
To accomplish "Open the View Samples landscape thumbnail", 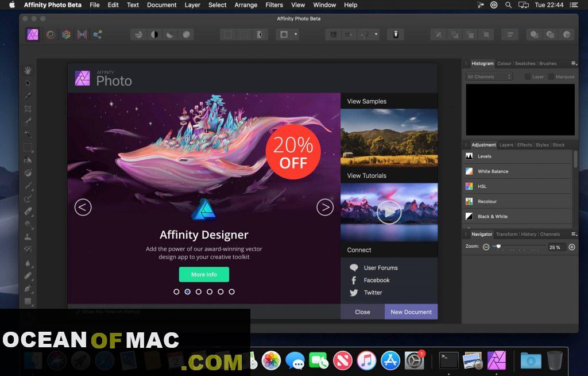I will (x=389, y=138).
